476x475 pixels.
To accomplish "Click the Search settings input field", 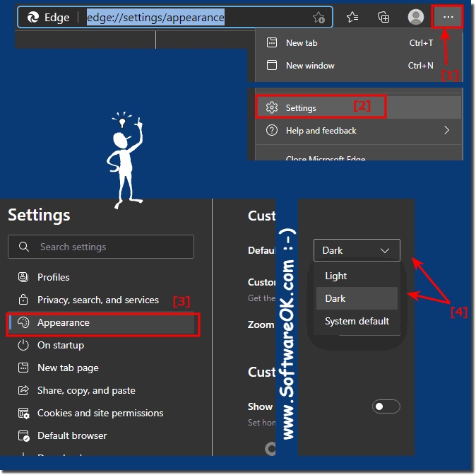I will 101,247.
